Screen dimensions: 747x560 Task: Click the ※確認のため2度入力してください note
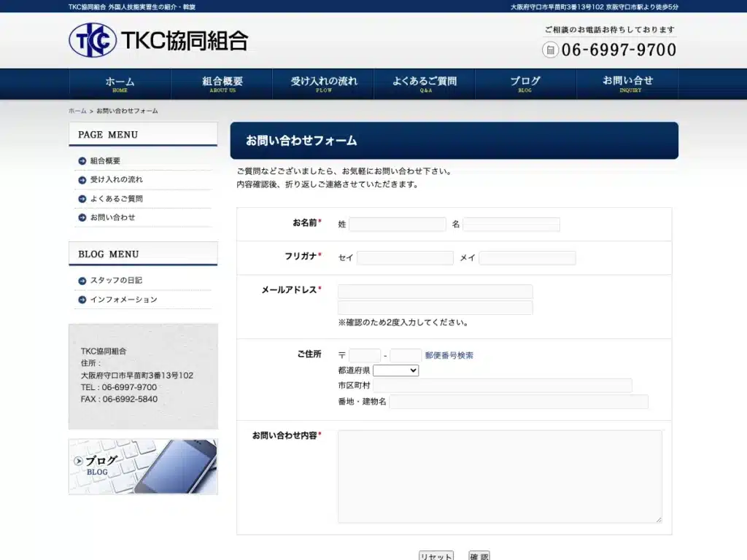tap(403, 323)
